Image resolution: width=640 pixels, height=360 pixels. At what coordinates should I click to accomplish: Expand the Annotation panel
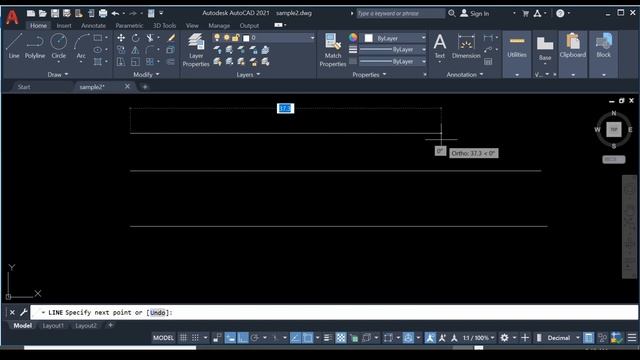click(464, 75)
